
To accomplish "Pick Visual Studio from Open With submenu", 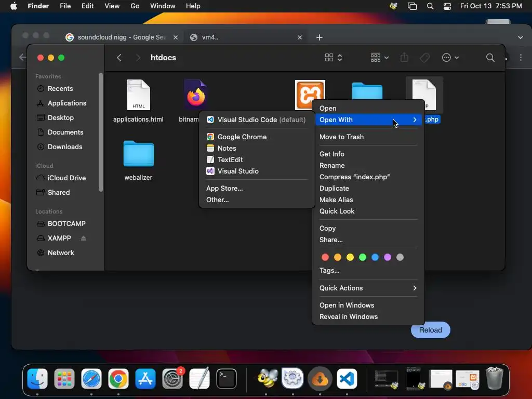I will 257,171.
